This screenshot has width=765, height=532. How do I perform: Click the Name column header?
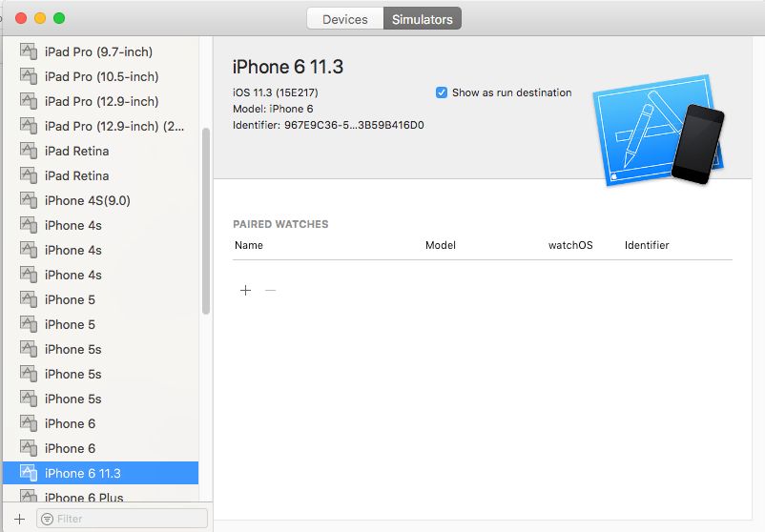click(x=249, y=245)
